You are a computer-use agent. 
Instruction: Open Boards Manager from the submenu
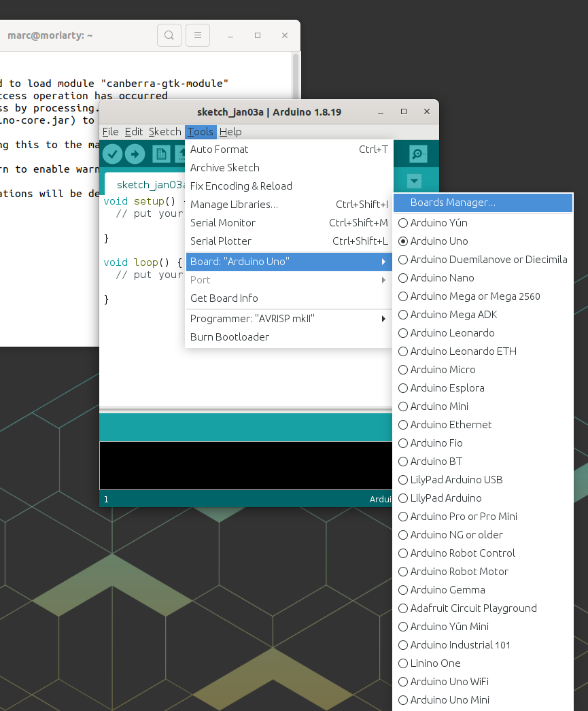coord(483,203)
